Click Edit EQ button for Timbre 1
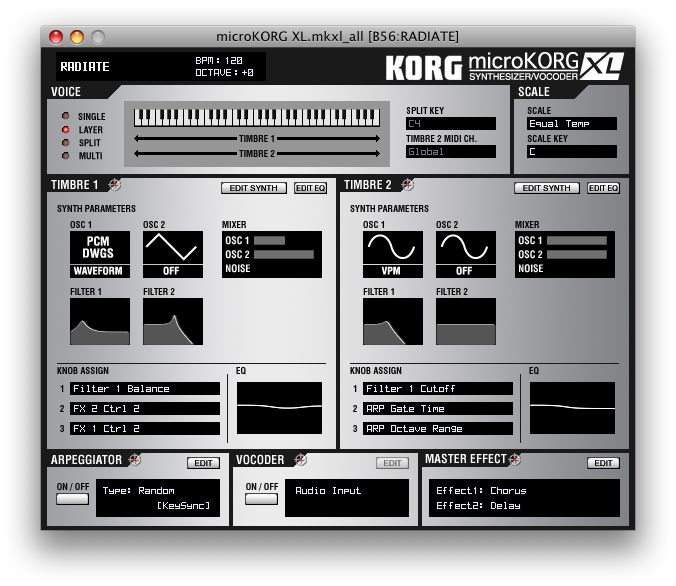The width and height of the screenshot is (676, 586). 310,188
